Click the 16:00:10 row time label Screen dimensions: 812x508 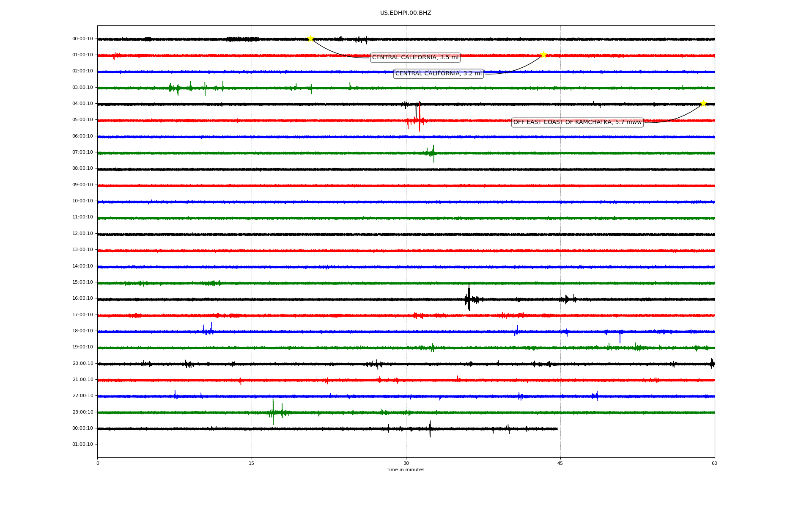(x=82, y=298)
